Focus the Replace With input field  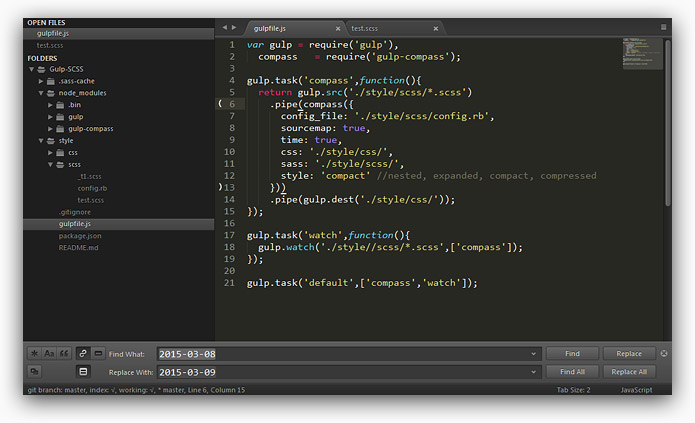point(349,372)
